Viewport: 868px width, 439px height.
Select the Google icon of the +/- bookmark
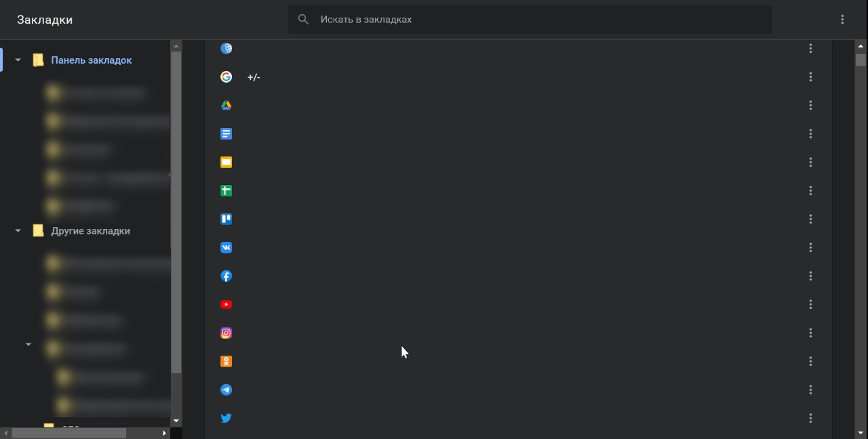226,77
